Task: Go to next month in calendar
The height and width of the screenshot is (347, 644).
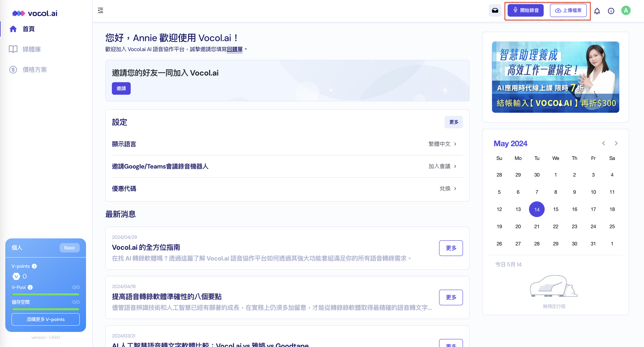Action: point(616,143)
